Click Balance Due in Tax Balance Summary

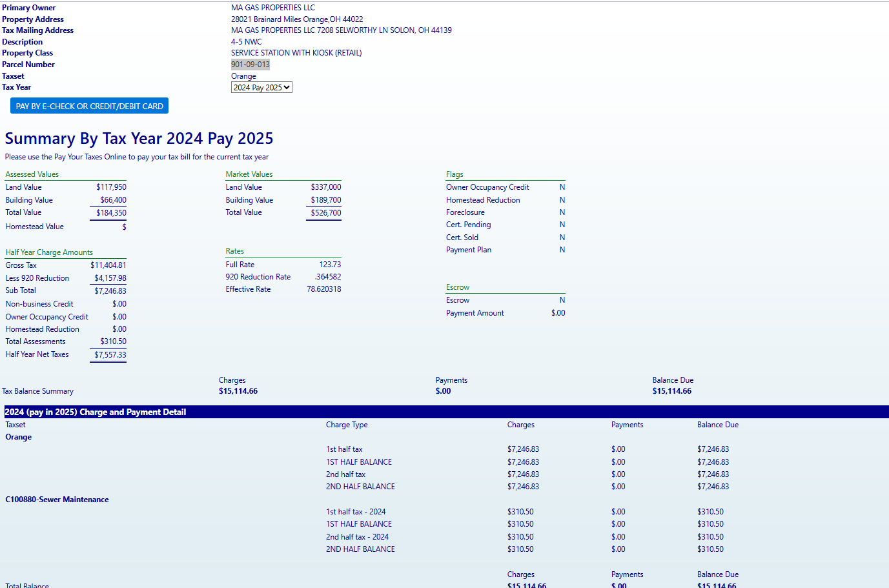click(671, 391)
